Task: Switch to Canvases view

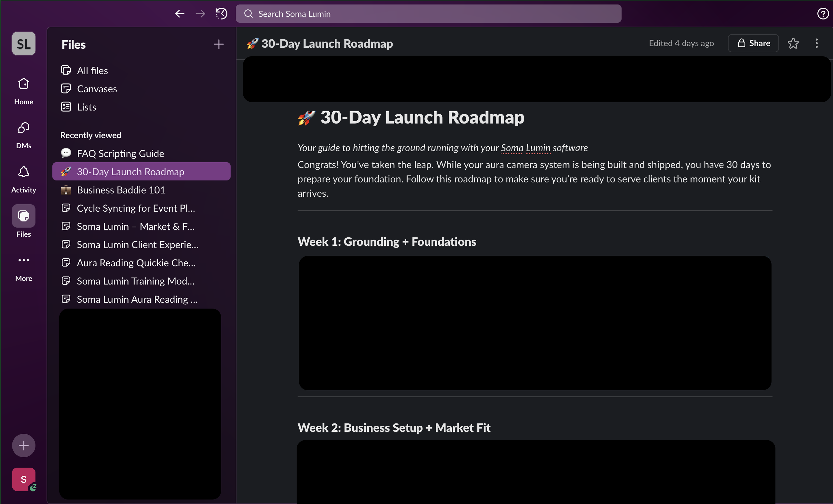Action: coord(97,89)
